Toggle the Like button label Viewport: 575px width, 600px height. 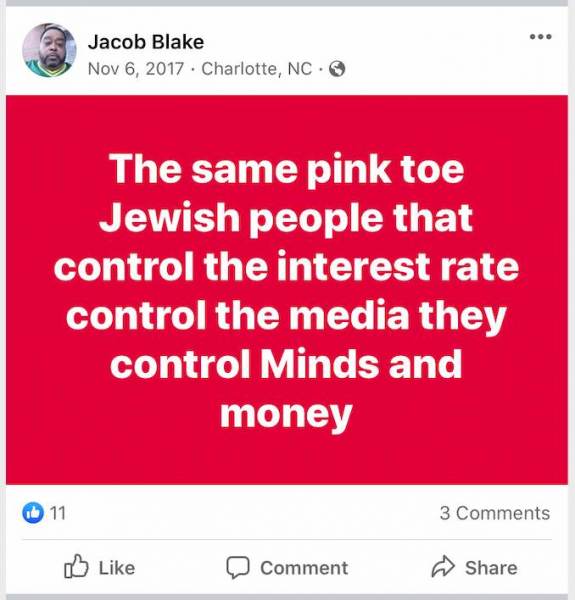(x=117, y=567)
